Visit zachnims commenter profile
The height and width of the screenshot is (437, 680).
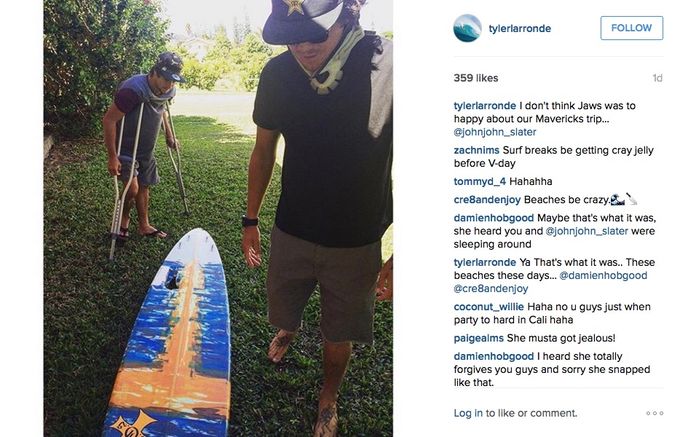(476, 150)
